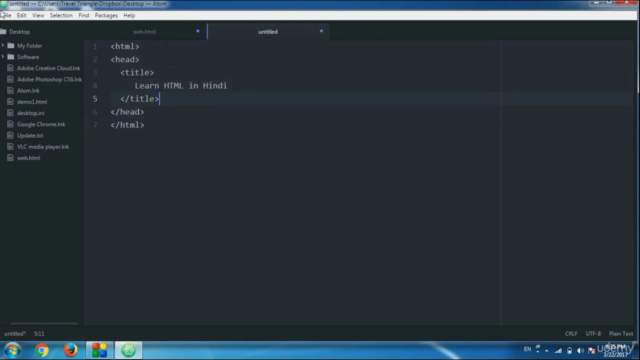Open VLC media player.lnk file

pyautogui.click(x=43, y=147)
